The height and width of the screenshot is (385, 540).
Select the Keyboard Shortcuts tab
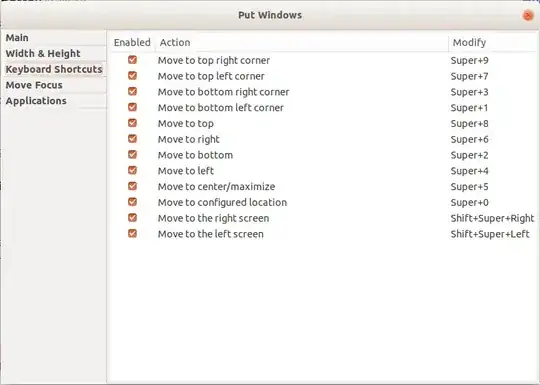click(x=54, y=69)
